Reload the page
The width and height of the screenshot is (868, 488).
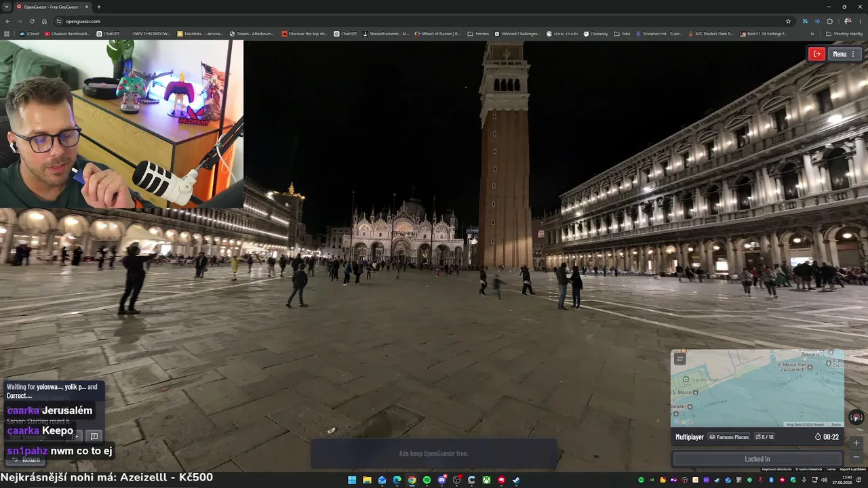(33, 21)
